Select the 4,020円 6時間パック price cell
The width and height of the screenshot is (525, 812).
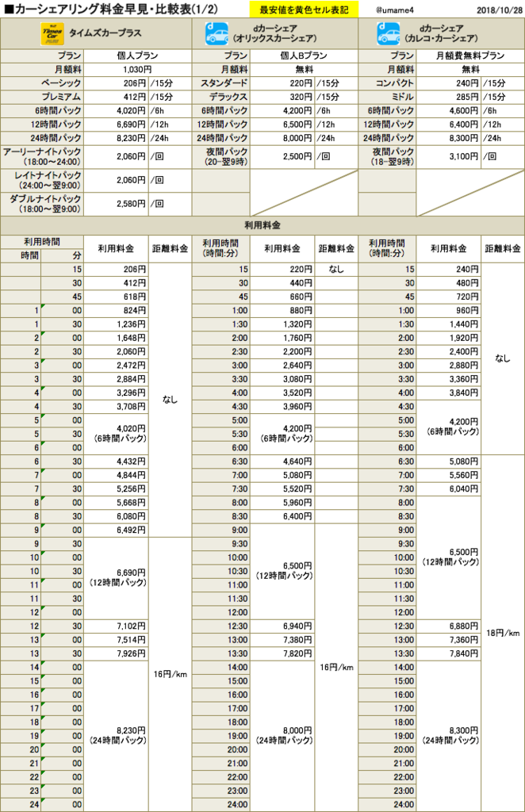pyautogui.click(x=116, y=111)
